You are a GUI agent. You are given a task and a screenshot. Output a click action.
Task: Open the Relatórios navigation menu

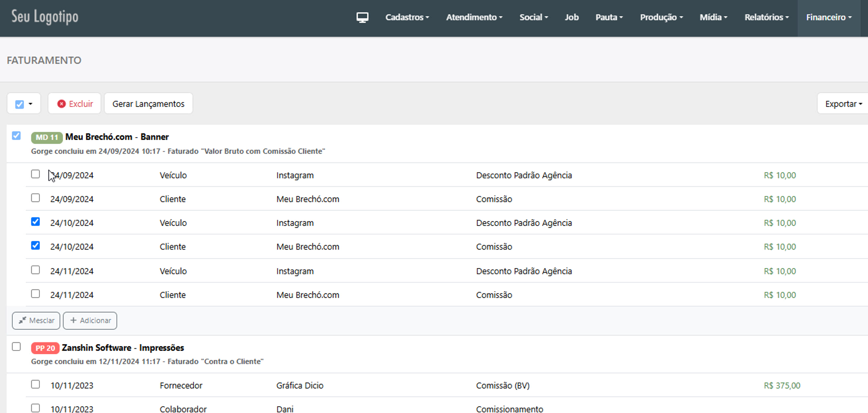tap(767, 17)
